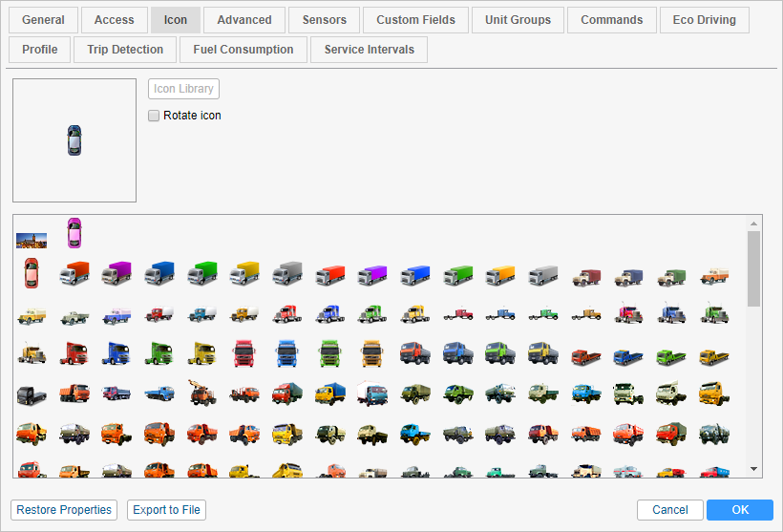This screenshot has width=783, height=532.
Task: Switch to the Profile tab
Action: coord(40,50)
